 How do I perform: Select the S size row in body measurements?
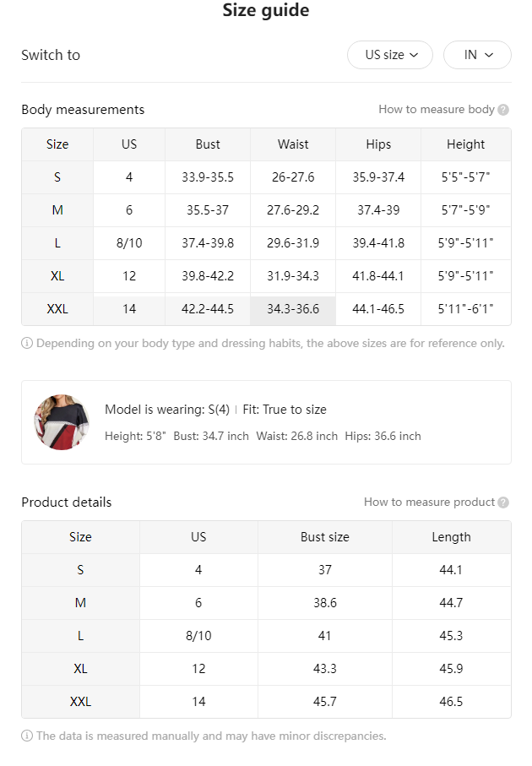pyautogui.click(x=266, y=177)
